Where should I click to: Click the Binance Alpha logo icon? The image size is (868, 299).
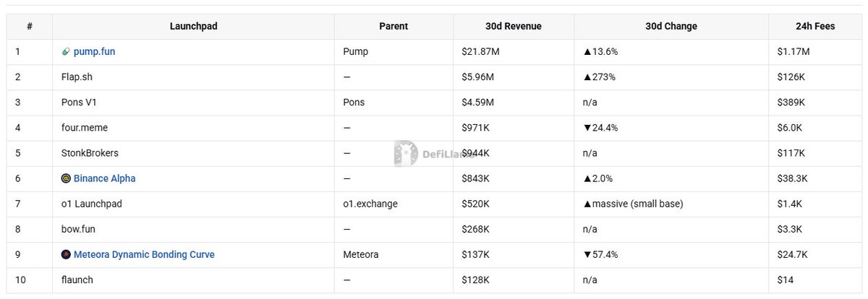tap(66, 178)
